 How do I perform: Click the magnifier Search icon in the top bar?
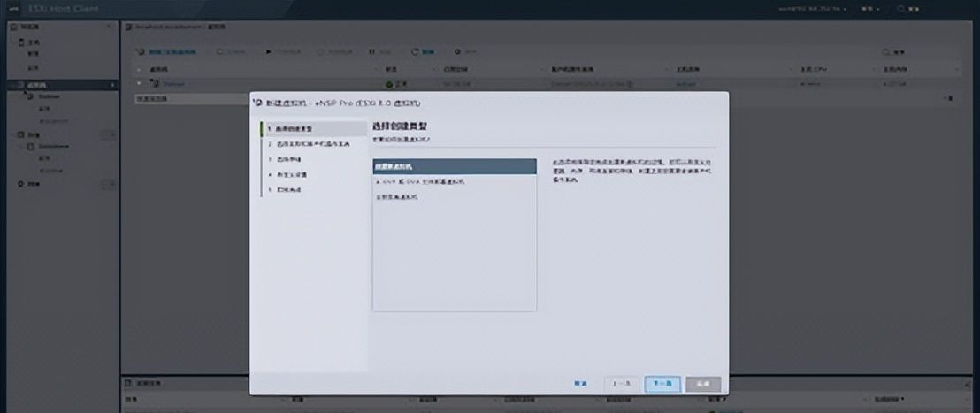(900, 9)
